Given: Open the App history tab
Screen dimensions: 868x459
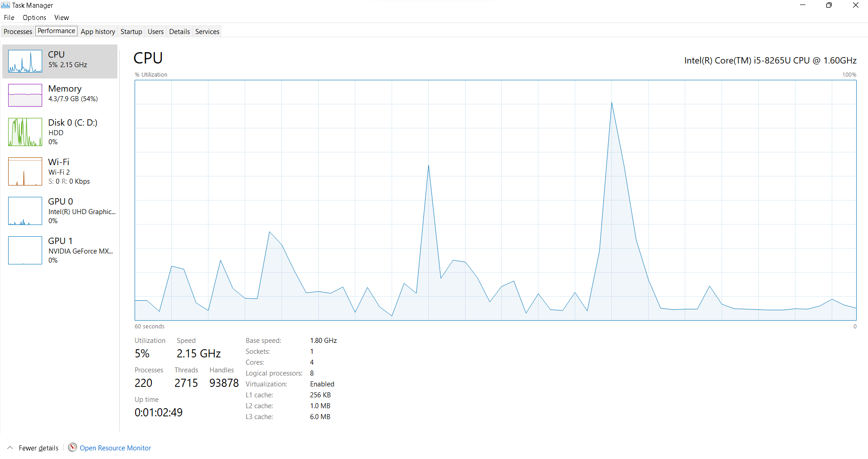Looking at the screenshot, I should 97,31.
